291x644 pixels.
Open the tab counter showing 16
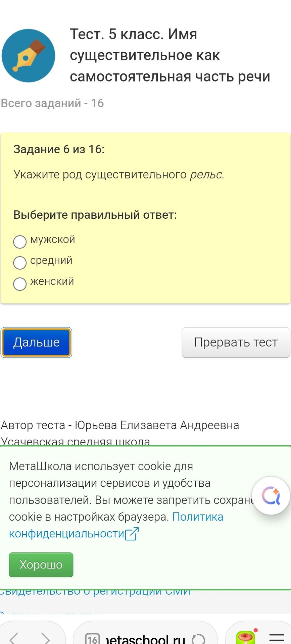click(92, 639)
